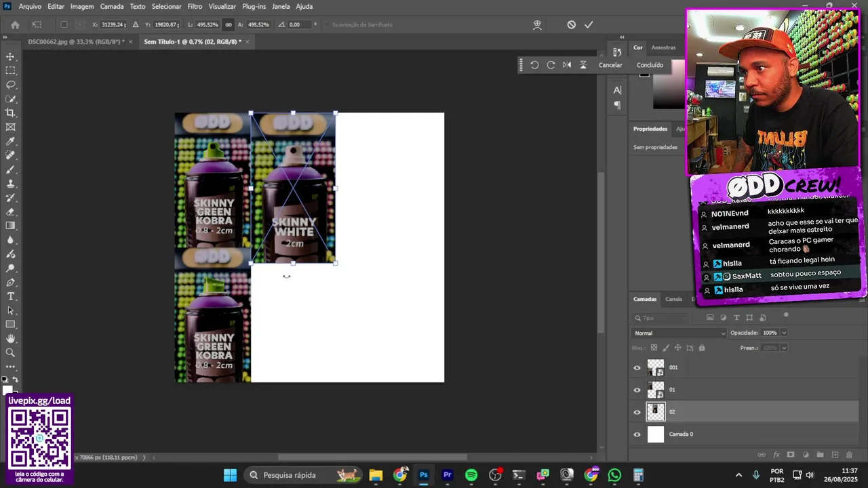Viewport: 868px width, 488px height.
Task: Create new layer with the plus icon
Action: coord(835,455)
